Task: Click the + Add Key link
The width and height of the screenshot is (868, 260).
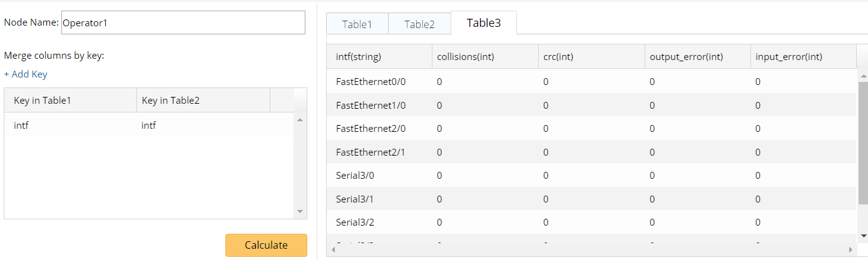Action: tap(26, 74)
